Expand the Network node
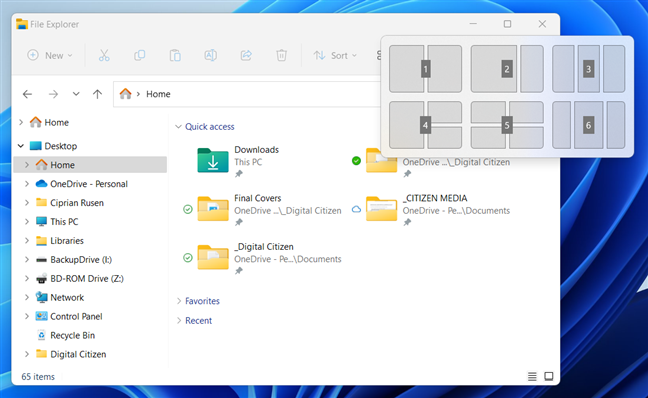This screenshot has width=648, height=398. pyautogui.click(x=27, y=298)
